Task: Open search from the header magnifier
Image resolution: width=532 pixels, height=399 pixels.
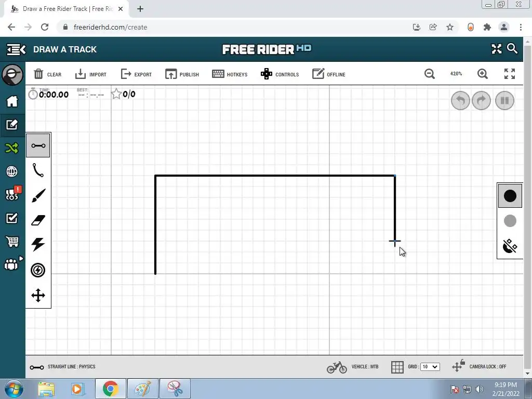Action: 512,48
